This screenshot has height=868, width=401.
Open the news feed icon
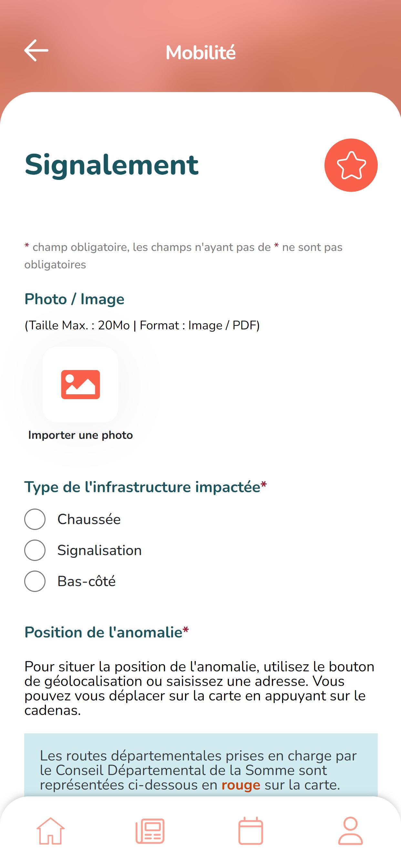[x=150, y=831]
